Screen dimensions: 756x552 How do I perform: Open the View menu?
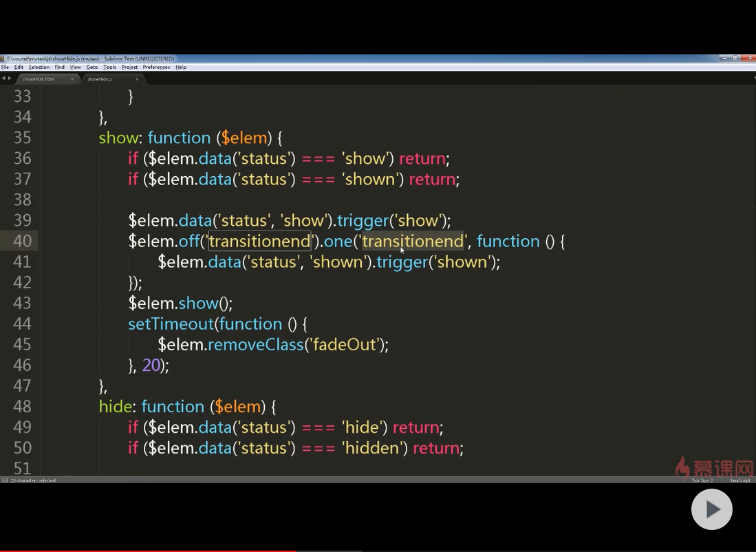(x=75, y=67)
